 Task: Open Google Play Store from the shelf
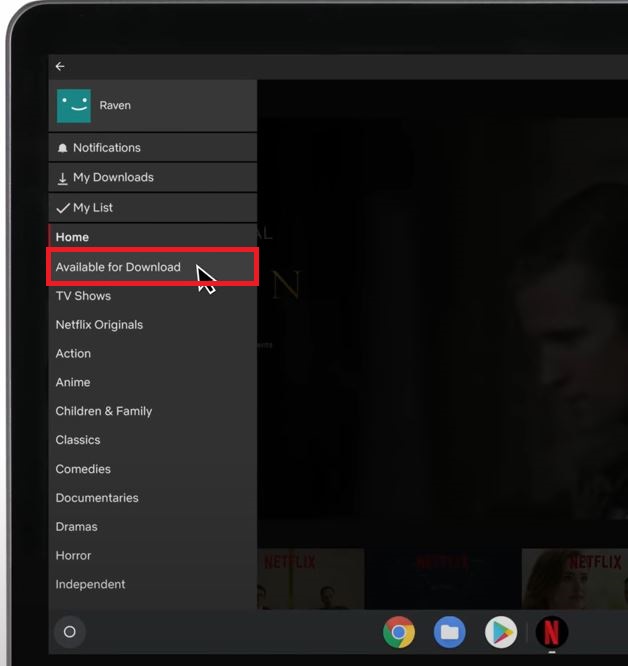pyautogui.click(x=501, y=632)
